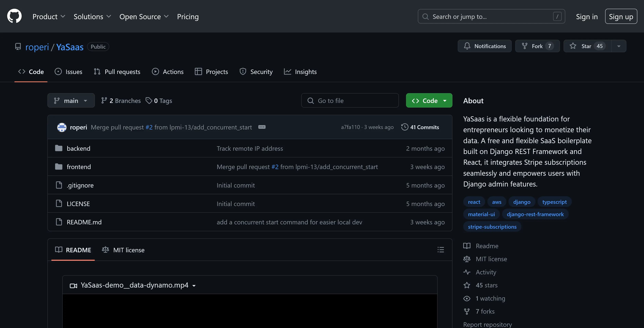This screenshot has height=328, width=644.
Task: Open the YaSaas repository link
Action: (70, 47)
